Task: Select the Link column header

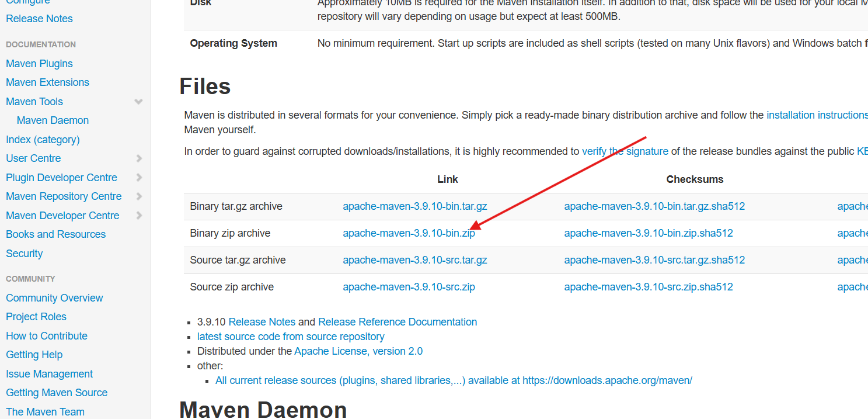Action: pyautogui.click(x=448, y=179)
